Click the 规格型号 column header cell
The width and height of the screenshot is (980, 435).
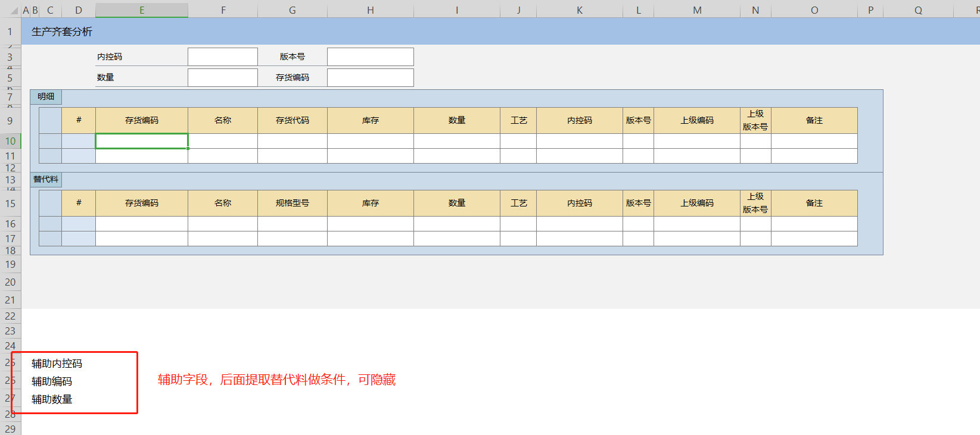click(292, 203)
